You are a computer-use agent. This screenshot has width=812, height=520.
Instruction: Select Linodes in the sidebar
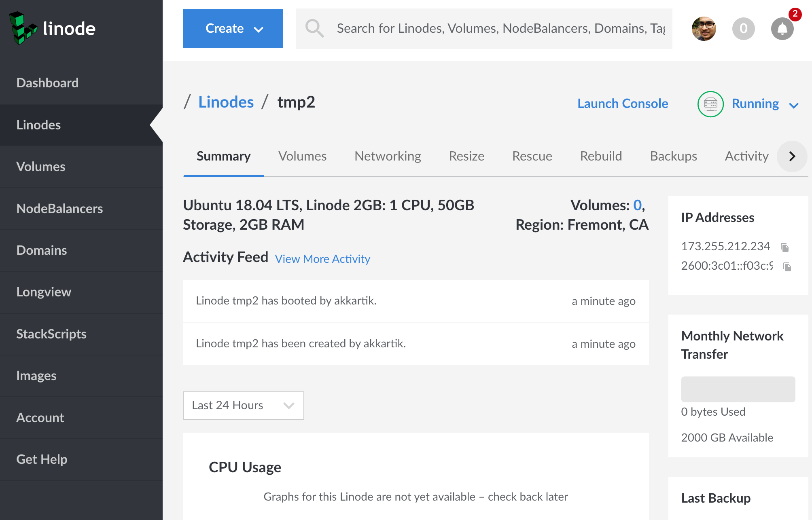point(81,125)
